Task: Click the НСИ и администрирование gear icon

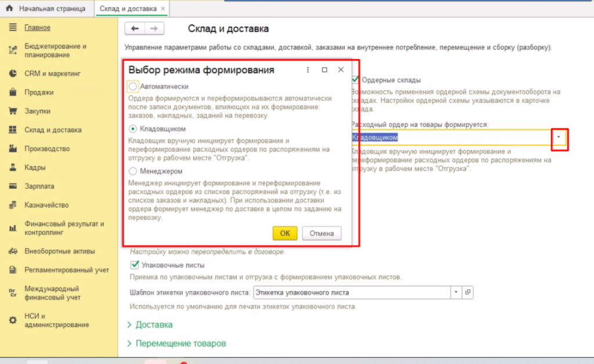Action: pyautogui.click(x=12, y=321)
